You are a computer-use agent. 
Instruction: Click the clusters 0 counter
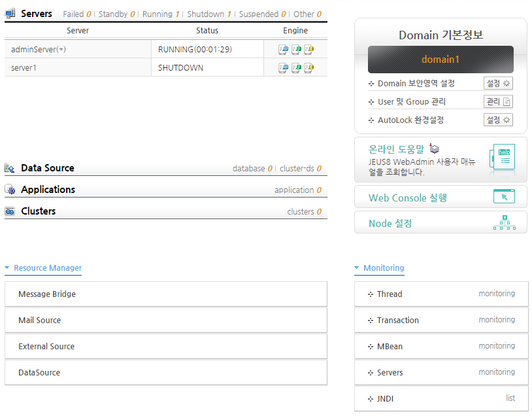[304, 212]
